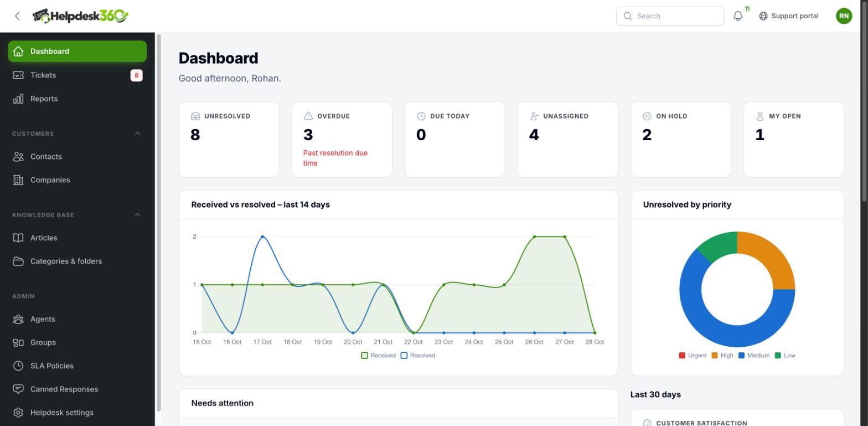This screenshot has height=426, width=868.
Task: Open the RN user avatar menu
Action: click(844, 16)
